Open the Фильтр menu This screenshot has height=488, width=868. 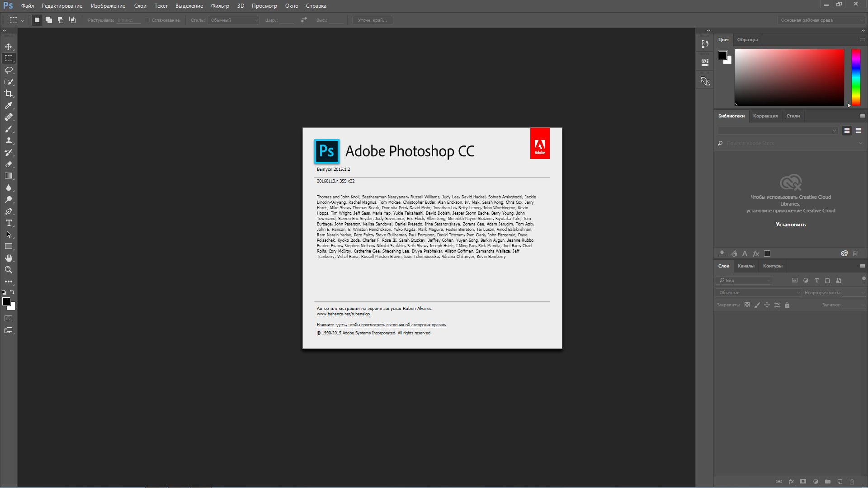pyautogui.click(x=220, y=6)
